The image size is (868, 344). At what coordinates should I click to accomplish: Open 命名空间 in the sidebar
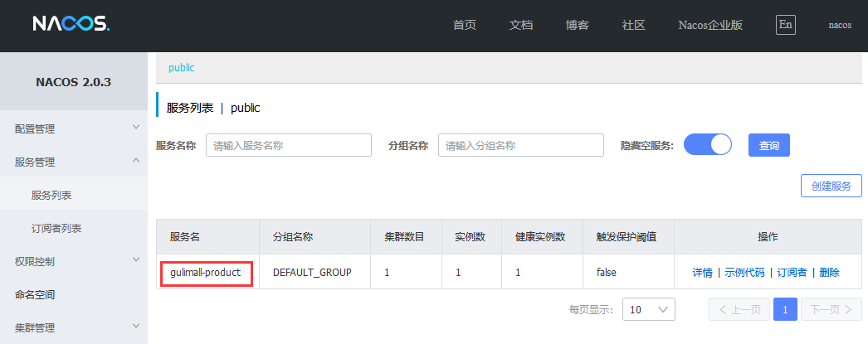click(74, 294)
